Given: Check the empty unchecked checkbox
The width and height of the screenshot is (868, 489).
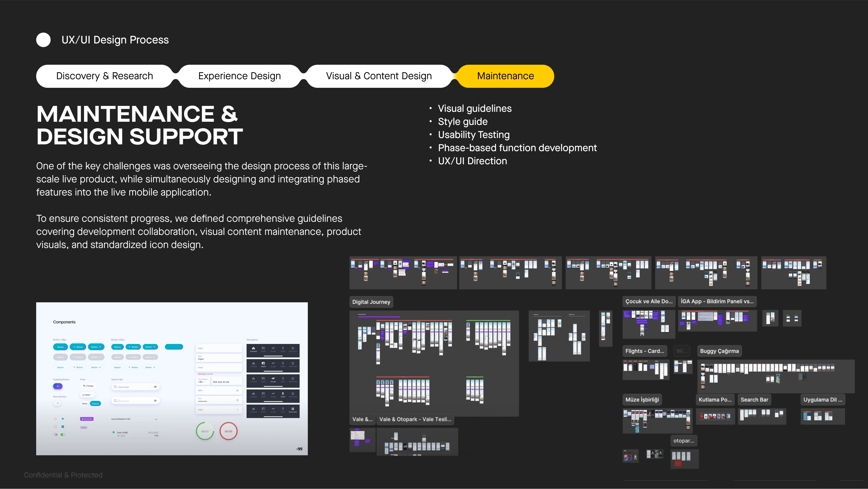Looking at the screenshot, I should point(55,427).
